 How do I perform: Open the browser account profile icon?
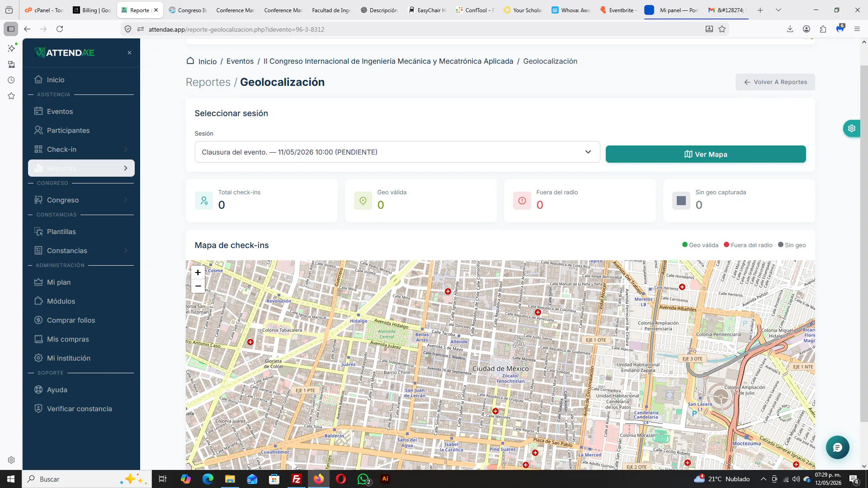pos(806,29)
